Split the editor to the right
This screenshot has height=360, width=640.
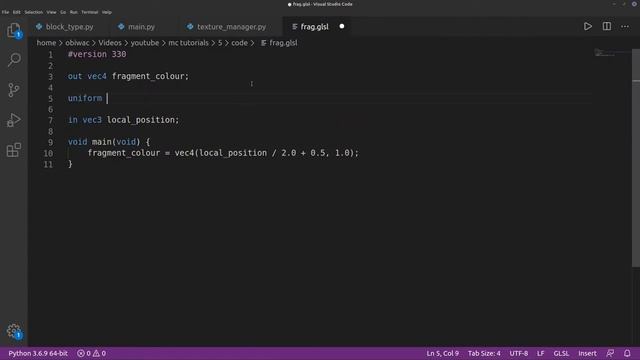(607, 27)
